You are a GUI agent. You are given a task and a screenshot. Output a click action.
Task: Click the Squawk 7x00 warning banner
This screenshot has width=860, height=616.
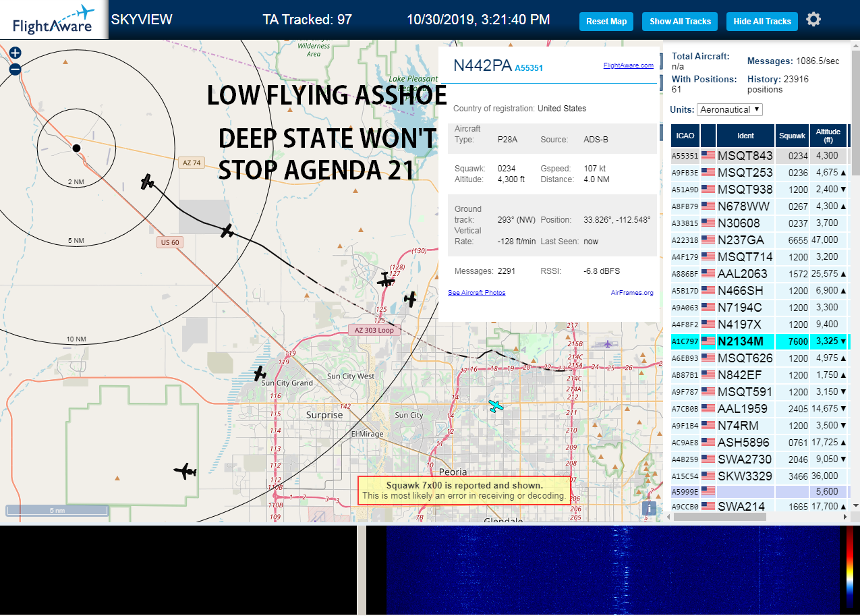464,491
